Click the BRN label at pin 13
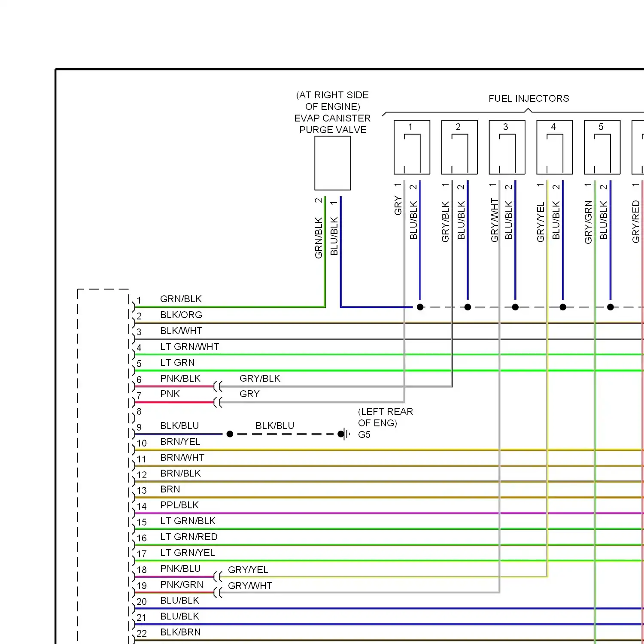The height and width of the screenshot is (644, 644). pyautogui.click(x=170, y=489)
